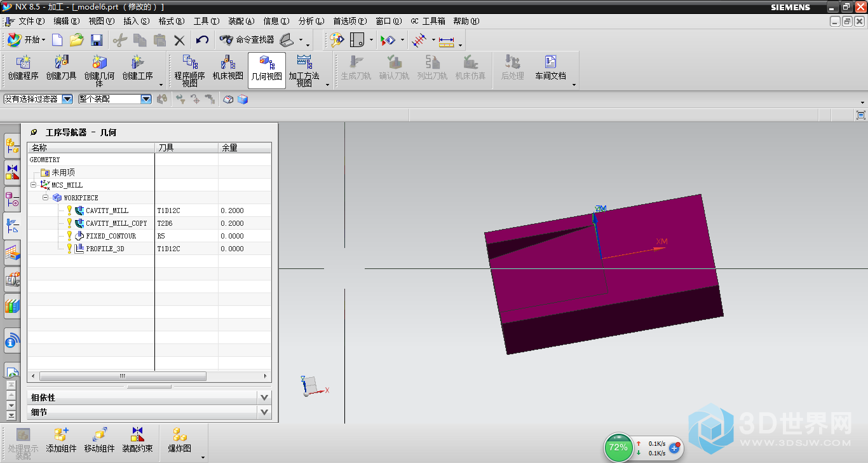
Task: Click the Stock (余量) column header
Action: point(245,148)
